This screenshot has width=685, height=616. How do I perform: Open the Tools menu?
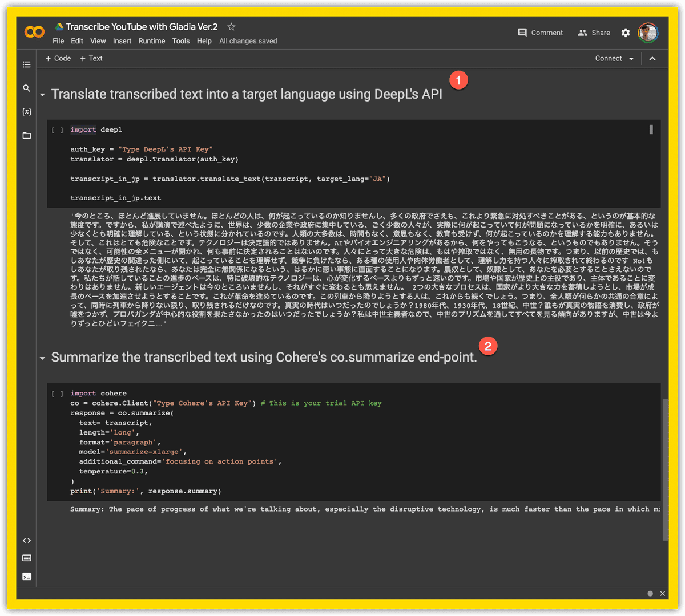[x=181, y=41]
